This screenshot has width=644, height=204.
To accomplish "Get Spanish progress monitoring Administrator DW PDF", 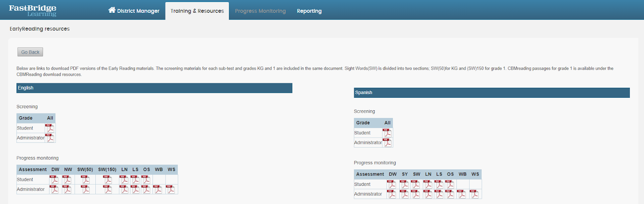I will coord(391,194).
